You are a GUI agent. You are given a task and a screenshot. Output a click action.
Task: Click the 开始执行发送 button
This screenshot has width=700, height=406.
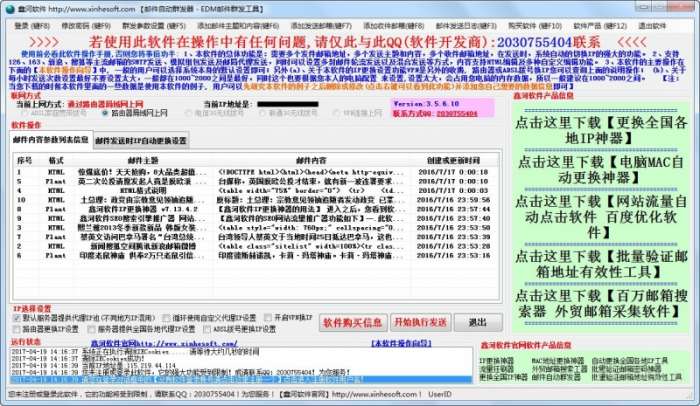point(421,322)
